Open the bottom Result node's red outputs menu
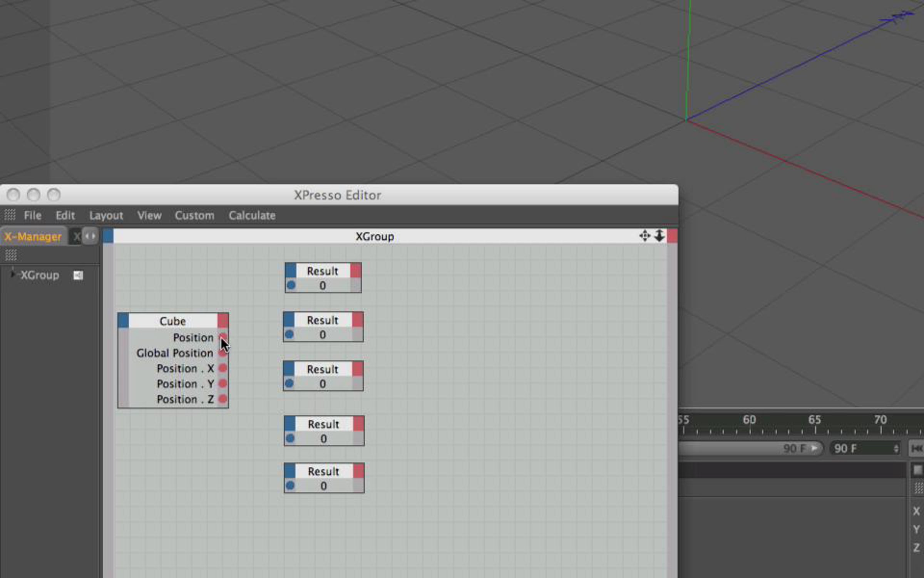 point(358,471)
